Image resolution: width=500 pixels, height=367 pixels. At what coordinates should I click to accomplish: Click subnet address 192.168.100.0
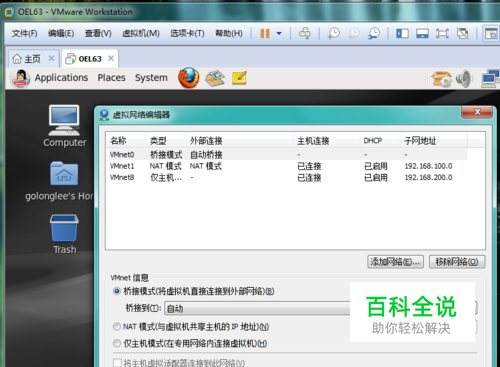(428, 166)
